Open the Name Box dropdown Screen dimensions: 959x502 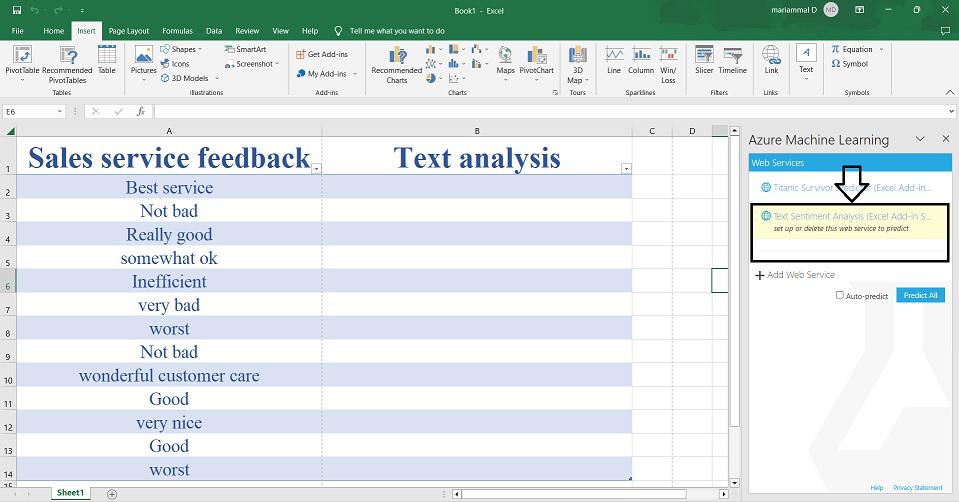(x=59, y=111)
